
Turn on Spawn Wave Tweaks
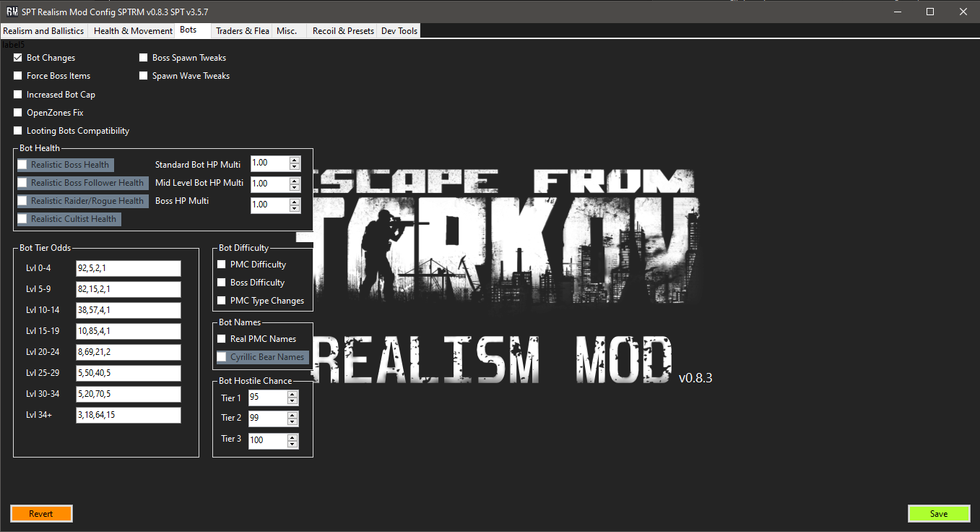144,76
